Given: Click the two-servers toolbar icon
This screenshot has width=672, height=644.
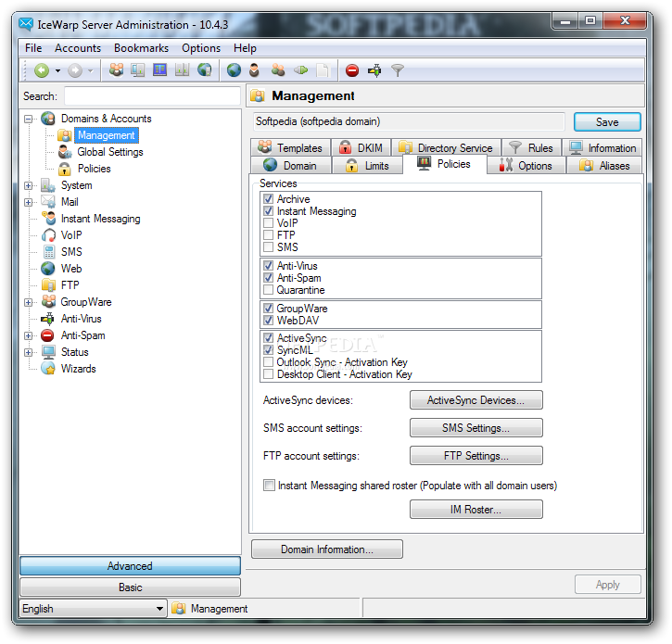Looking at the screenshot, I should 183,69.
